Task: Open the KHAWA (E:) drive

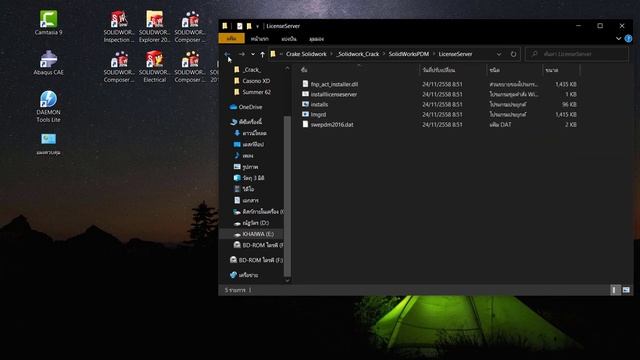Action: pos(253,234)
